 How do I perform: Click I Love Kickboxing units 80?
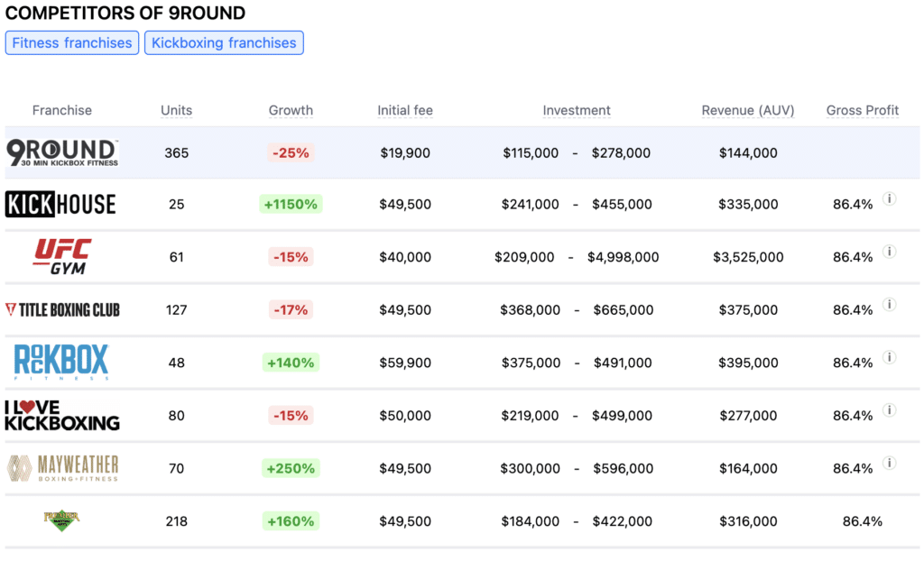pyautogui.click(x=176, y=416)
